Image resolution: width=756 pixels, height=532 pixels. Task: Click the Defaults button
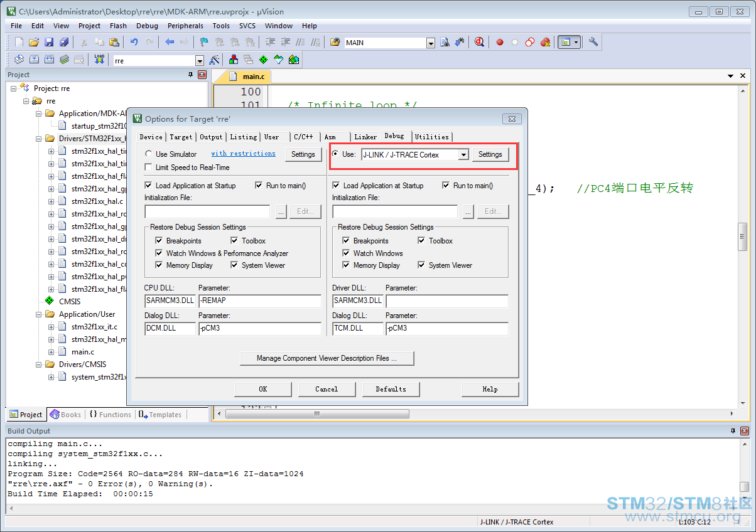(391, 389)
